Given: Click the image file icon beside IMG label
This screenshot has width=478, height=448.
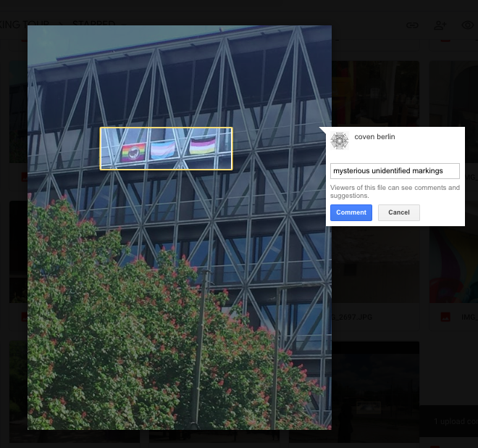Looking at the screenshot, I should (445, 317).
